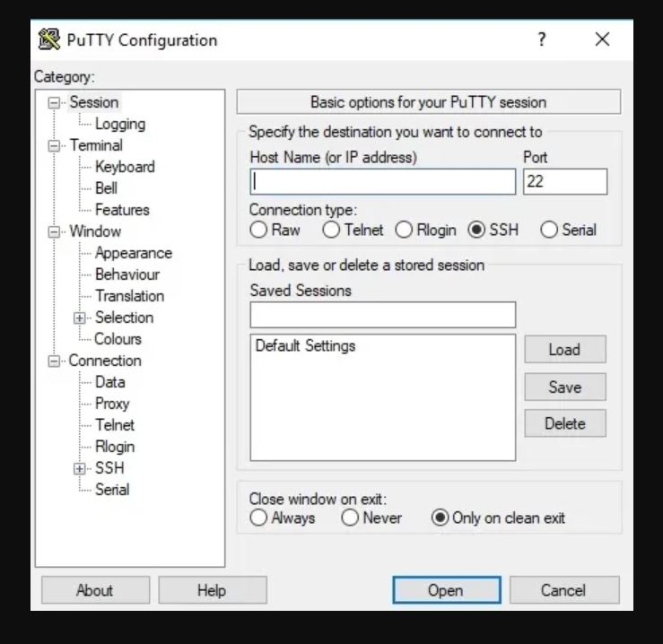Focus the Host Name input field
The width and height of the screenshot is (663, 644).
382,182
